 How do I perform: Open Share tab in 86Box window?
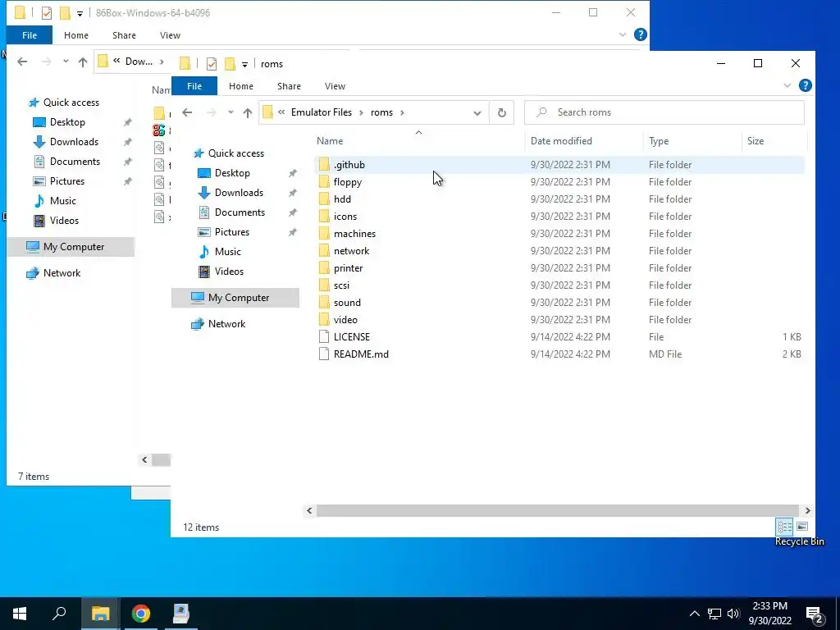coord(124,35)
